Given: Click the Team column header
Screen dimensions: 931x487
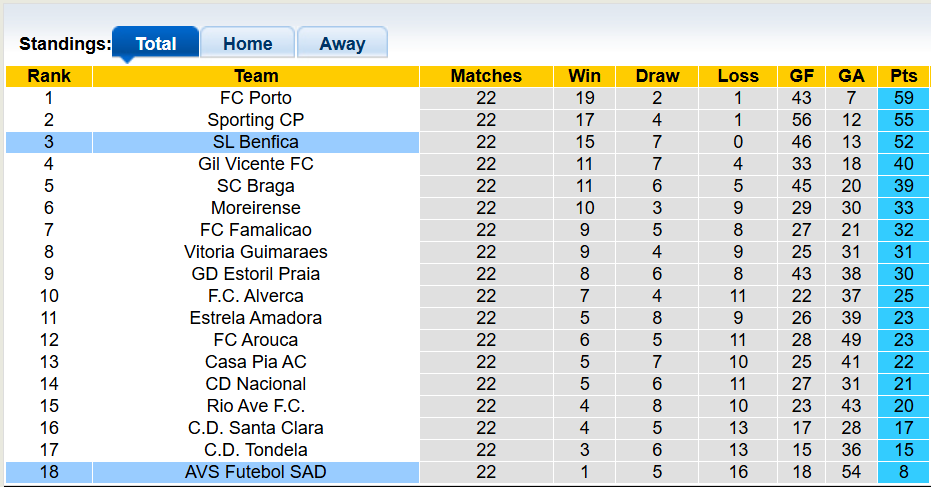Looking at the screenshot, I should click(256, 76).
